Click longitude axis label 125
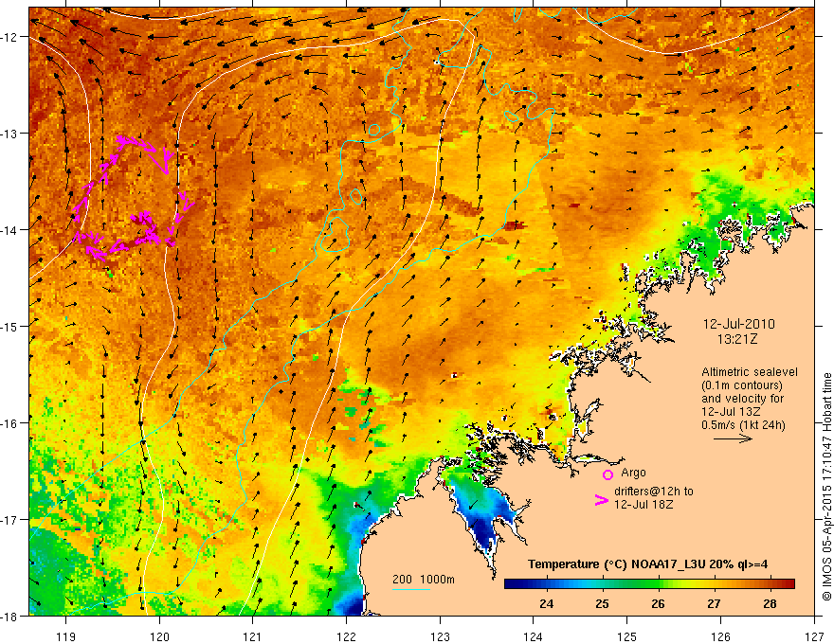834x644 pixels. coord(627,636)
